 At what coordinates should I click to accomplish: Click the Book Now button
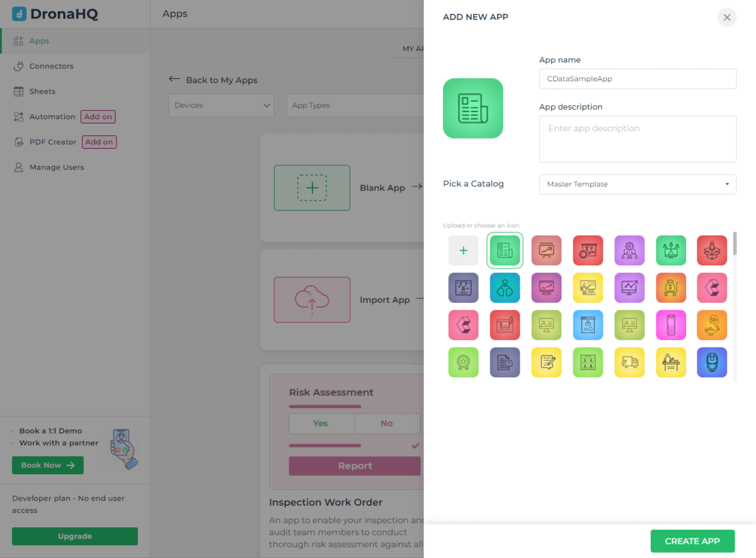point(48,465)
